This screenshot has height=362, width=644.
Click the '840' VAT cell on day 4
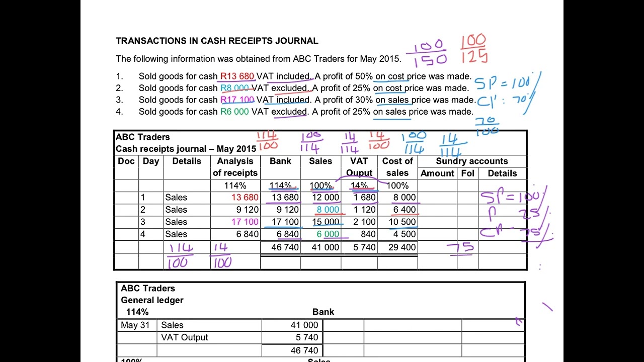click(368, 234)
